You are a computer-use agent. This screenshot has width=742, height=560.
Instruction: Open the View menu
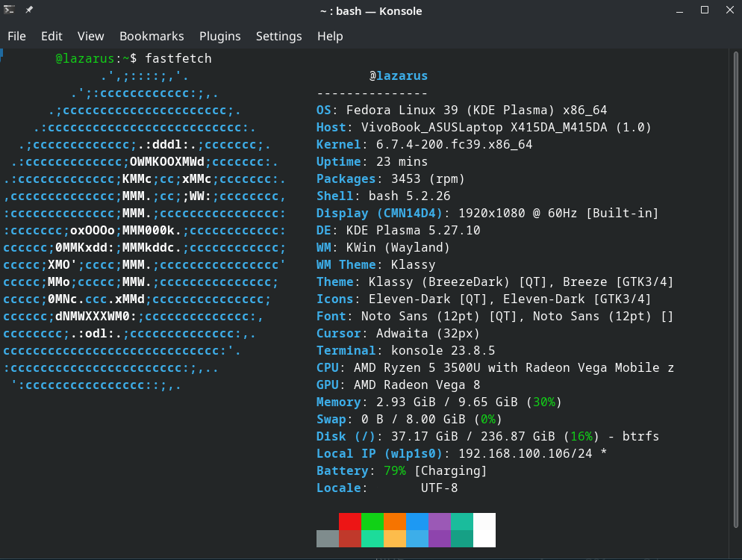[x=90, y=36]
